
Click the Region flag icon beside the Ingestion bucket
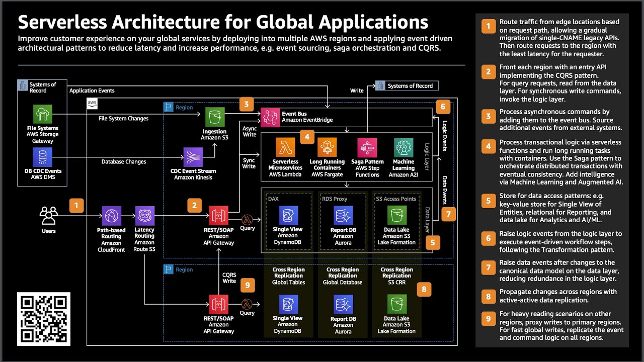[169, 107]
